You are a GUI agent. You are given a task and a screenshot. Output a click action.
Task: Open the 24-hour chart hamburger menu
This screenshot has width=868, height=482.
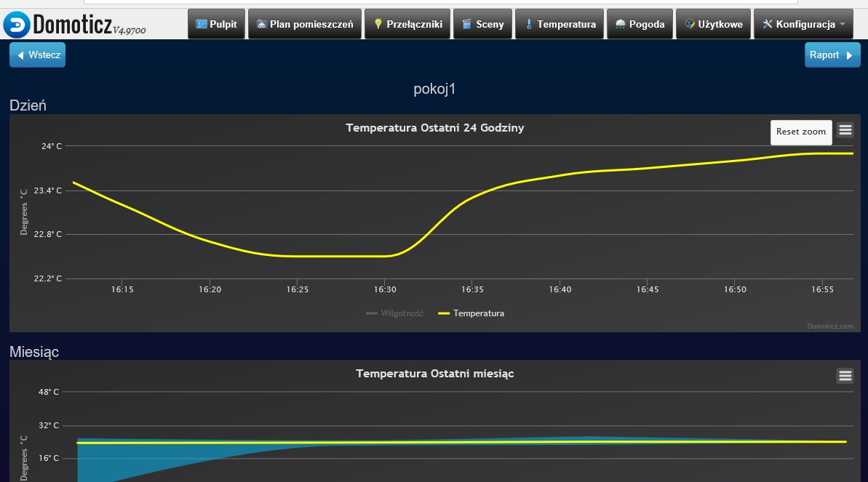845,130
